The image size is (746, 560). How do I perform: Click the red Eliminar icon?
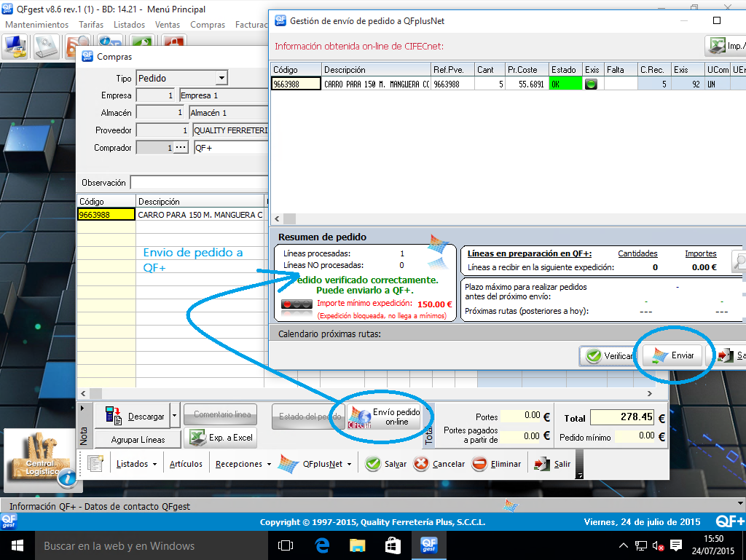[479, 463]
